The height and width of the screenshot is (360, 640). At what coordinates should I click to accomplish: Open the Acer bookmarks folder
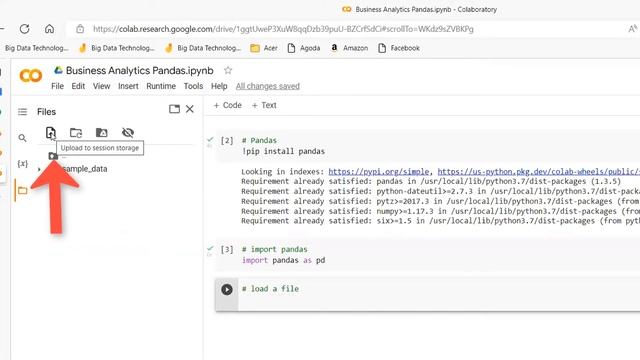(x=264, y=48)
